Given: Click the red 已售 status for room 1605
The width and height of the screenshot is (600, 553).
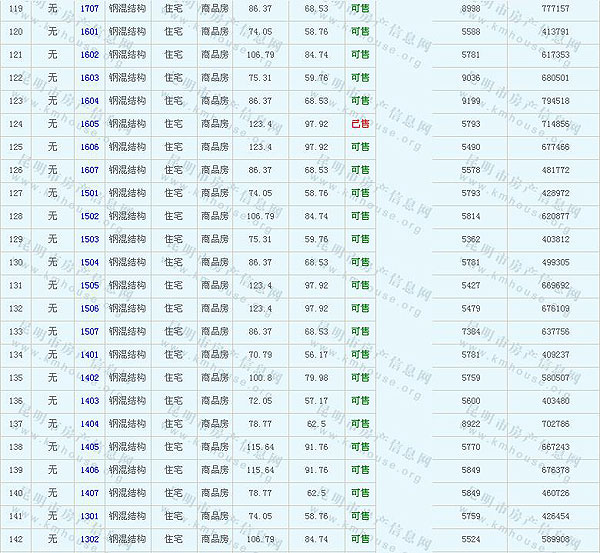Looking at the screenshot, I should [360, 124].
